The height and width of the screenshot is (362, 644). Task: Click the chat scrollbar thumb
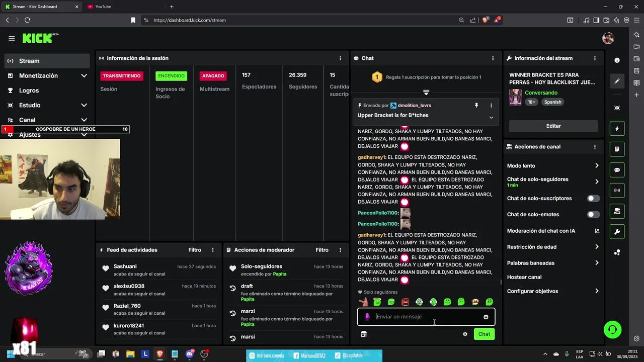click(501, 282)
